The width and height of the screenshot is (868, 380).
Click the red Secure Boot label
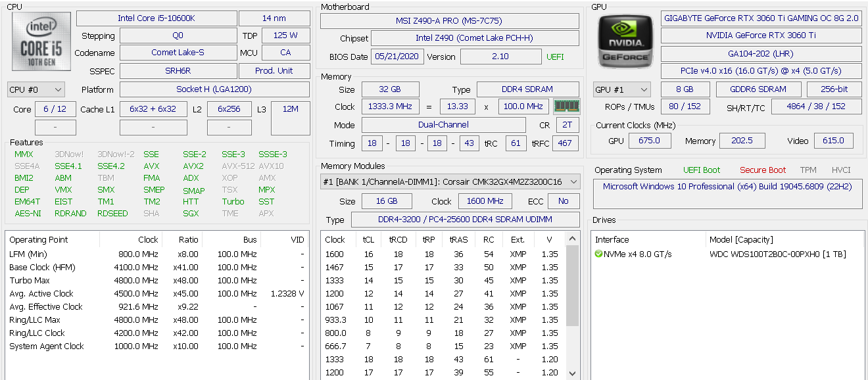tap(763, 170)
